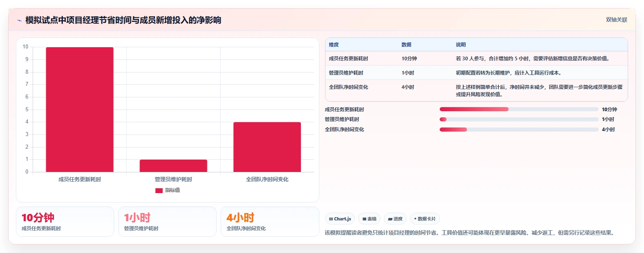The width and height of the screenshot is (644, 253).
Task: Click the 全团队净时间变化 bar in chart
Action: [267, 147]
